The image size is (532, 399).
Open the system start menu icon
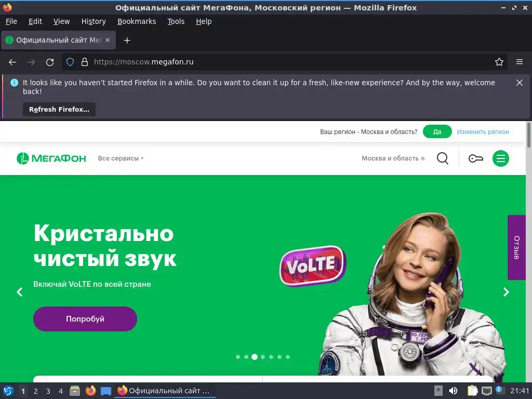[x=8, y=391]
